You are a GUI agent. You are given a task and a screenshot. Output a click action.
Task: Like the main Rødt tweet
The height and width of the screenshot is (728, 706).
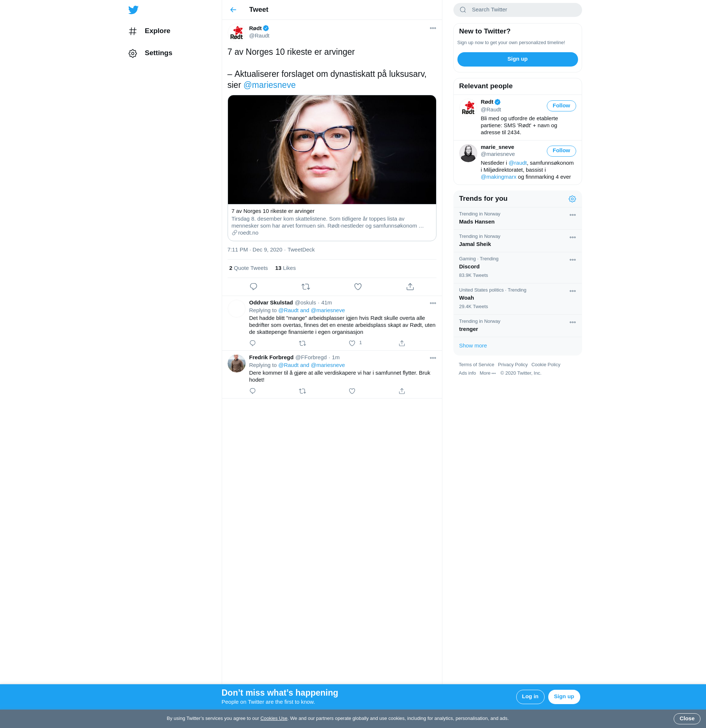pos(358,287)
